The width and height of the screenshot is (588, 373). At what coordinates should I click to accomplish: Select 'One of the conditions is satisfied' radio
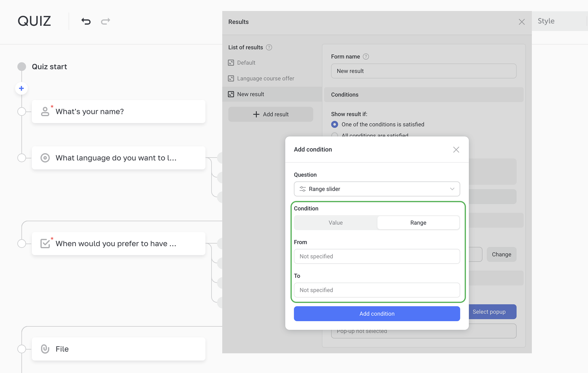(x=335, y=124)
